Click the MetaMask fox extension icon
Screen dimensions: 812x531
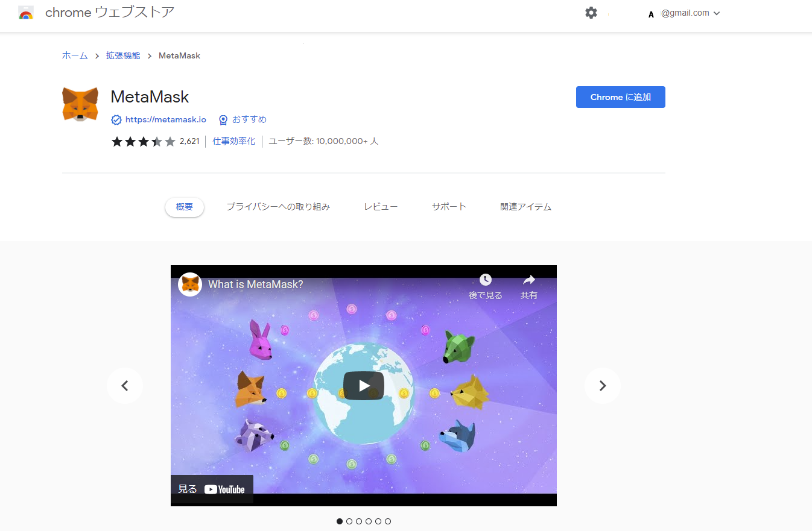[x=80, y=104]
